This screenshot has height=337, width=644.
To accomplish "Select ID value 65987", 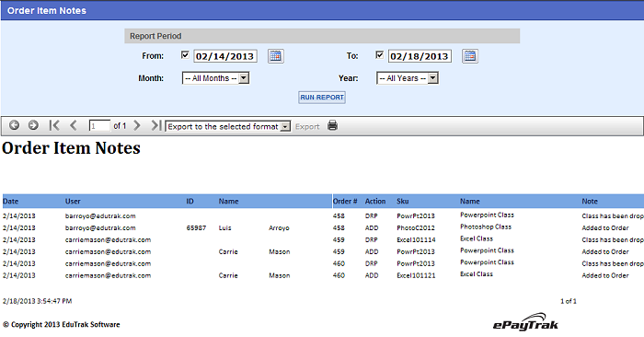I will (x=196, y=227).
